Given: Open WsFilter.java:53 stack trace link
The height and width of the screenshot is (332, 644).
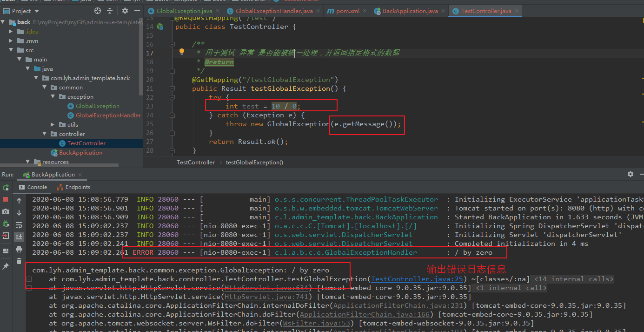Looking at the screenshot, I should pyautogui.click(x=317, y=323).
